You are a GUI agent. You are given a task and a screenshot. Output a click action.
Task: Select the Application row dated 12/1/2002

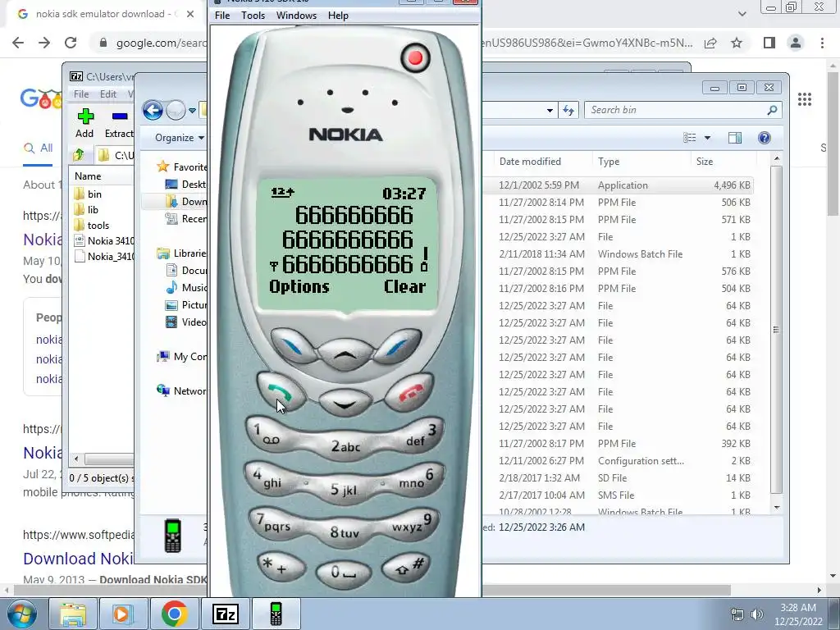tap(618, 185)
